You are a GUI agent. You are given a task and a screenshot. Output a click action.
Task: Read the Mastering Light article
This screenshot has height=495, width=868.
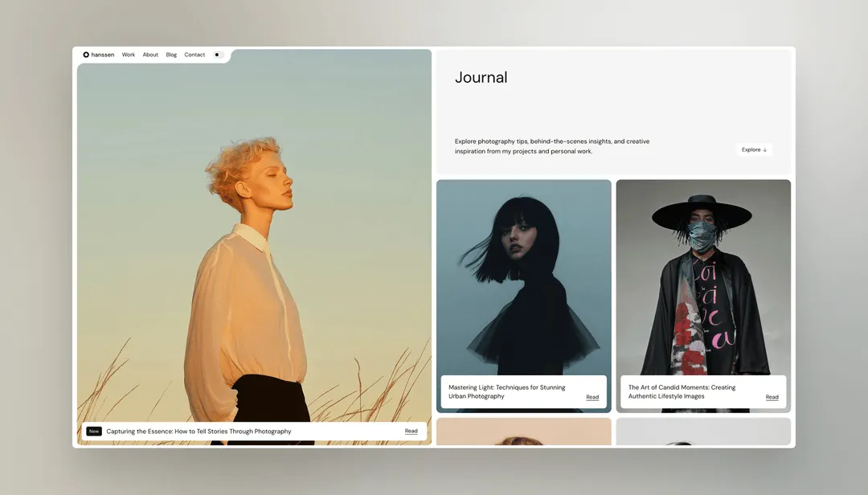pyautogui.click(x=592, y=397)
